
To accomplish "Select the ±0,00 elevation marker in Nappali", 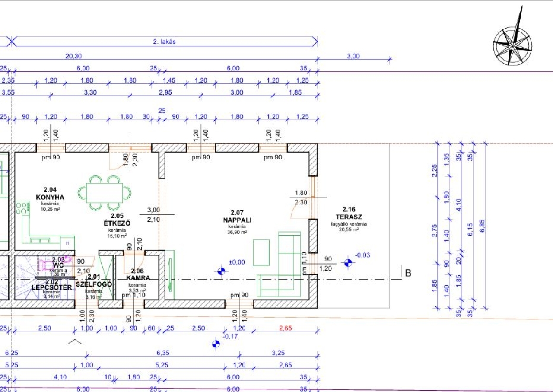I will click(221, 271).
